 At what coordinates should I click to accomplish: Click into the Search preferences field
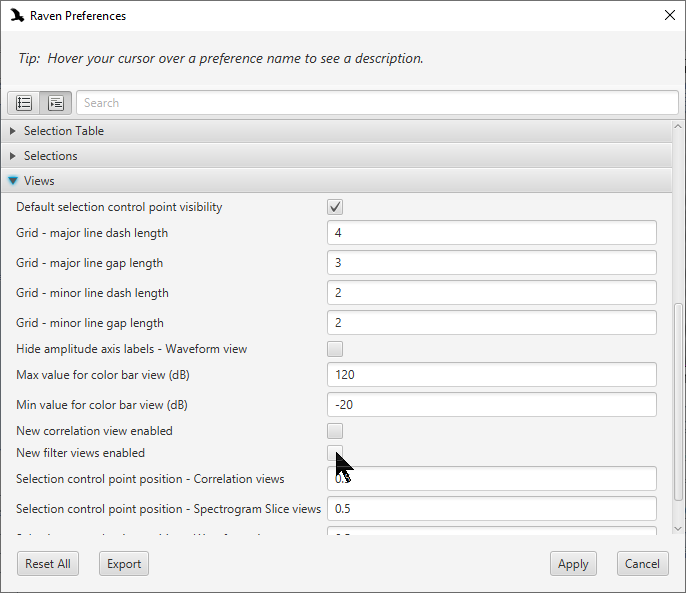point(377,103)
